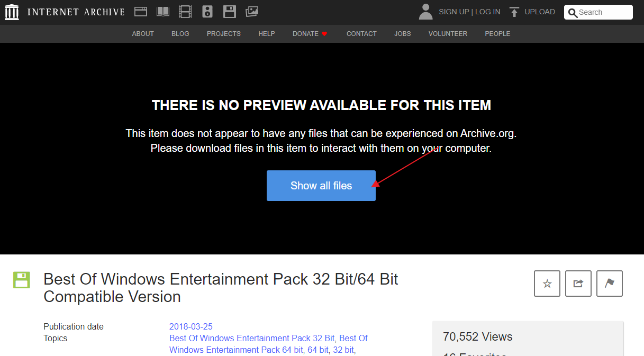Open the 'Best Of Windows Entertainment Pack 32 Bit' topic
644x356 pixels.
(252, 339)
